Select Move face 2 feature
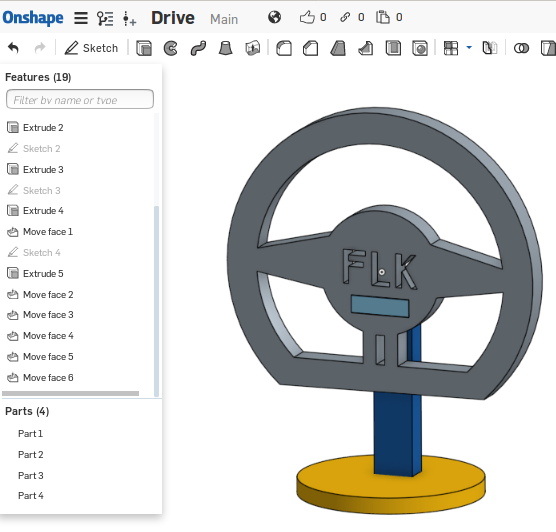The height and width of the screenshot is (532, 556). pyautogui.click(x=40, y=295)
